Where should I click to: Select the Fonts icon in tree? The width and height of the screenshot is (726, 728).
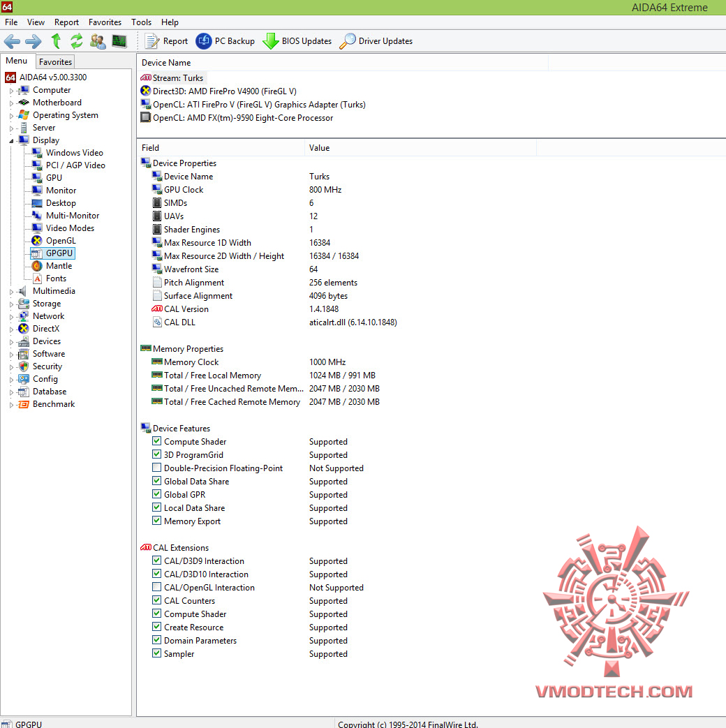pos(38,278)
